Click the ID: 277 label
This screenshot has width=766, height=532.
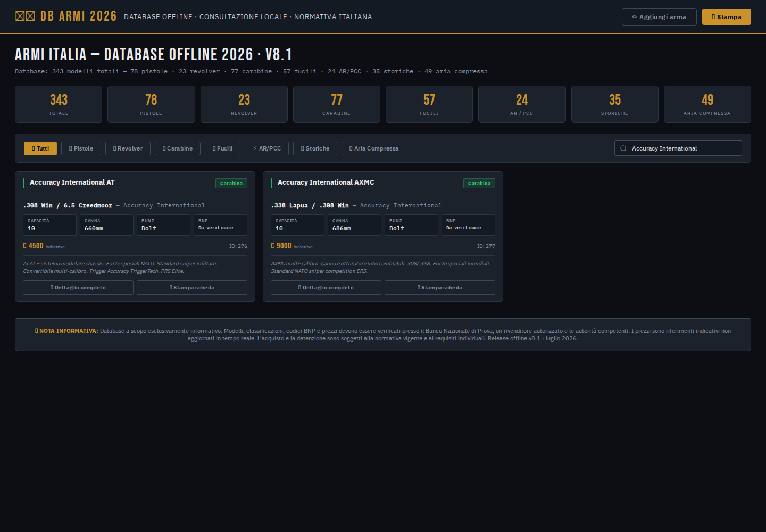point(486,246)
